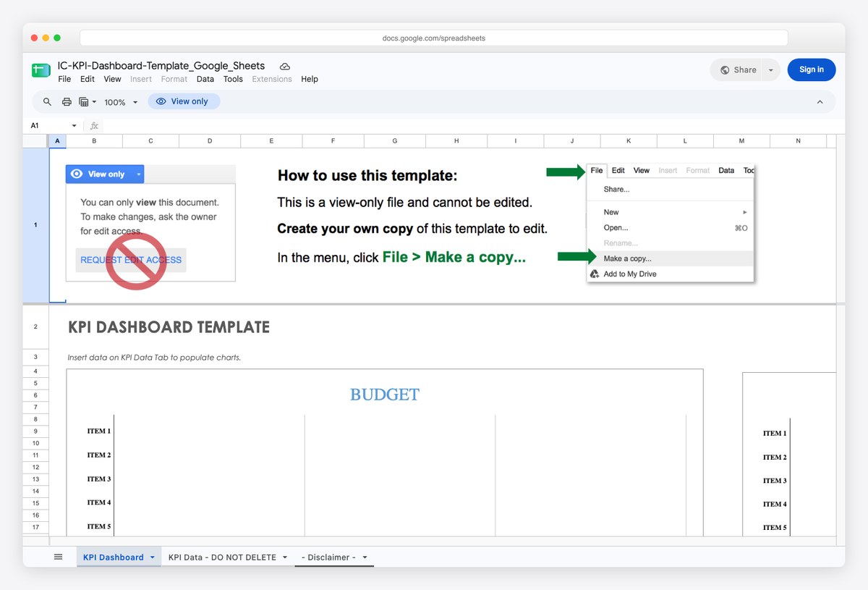This screenshot has width=868, height=590.
Task: Open the Tools menu
Action: coord(233,79)
